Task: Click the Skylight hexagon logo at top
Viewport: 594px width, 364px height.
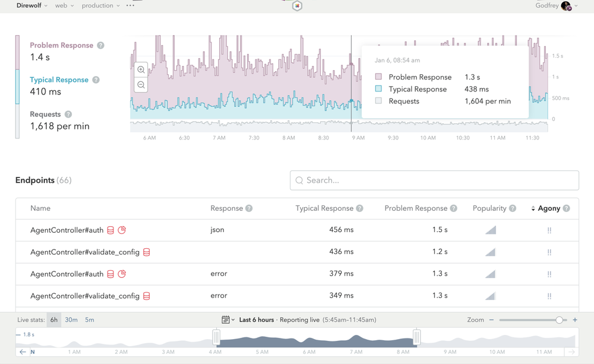Action: [297, 6]
